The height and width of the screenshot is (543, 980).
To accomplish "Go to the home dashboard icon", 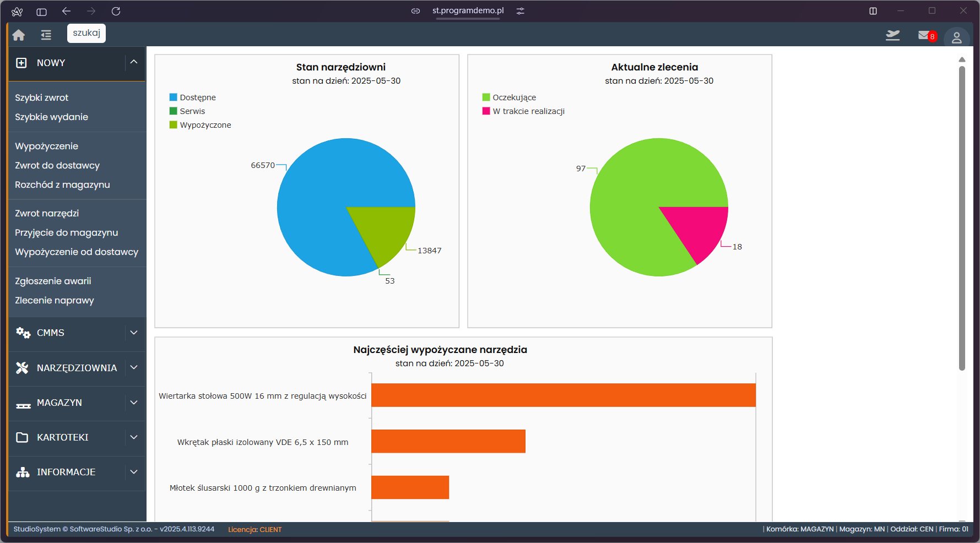I will coord(19,35).
